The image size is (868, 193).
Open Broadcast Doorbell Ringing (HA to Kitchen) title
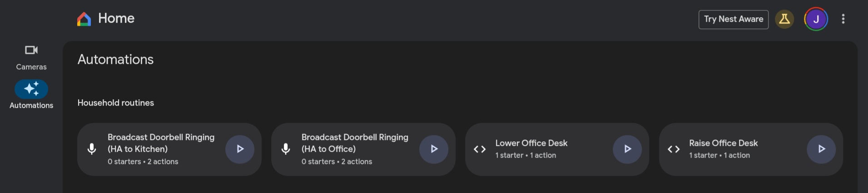coord(161,143)
